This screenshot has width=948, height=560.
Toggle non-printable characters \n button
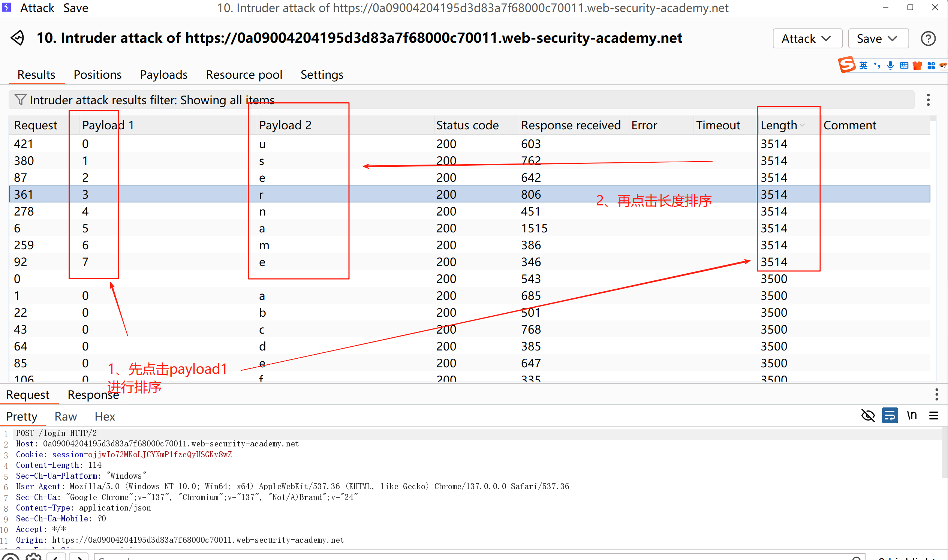coord(911,416)
